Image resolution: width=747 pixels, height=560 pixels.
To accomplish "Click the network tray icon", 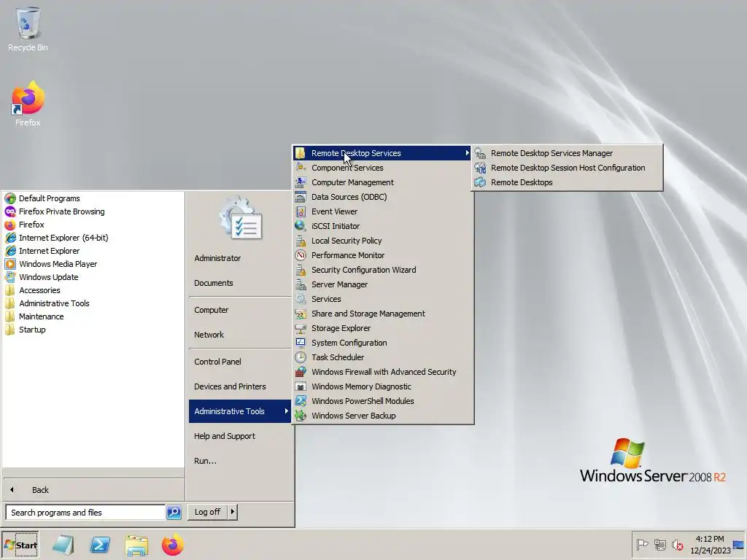I will pyautogui.click(x=659, y=544).
